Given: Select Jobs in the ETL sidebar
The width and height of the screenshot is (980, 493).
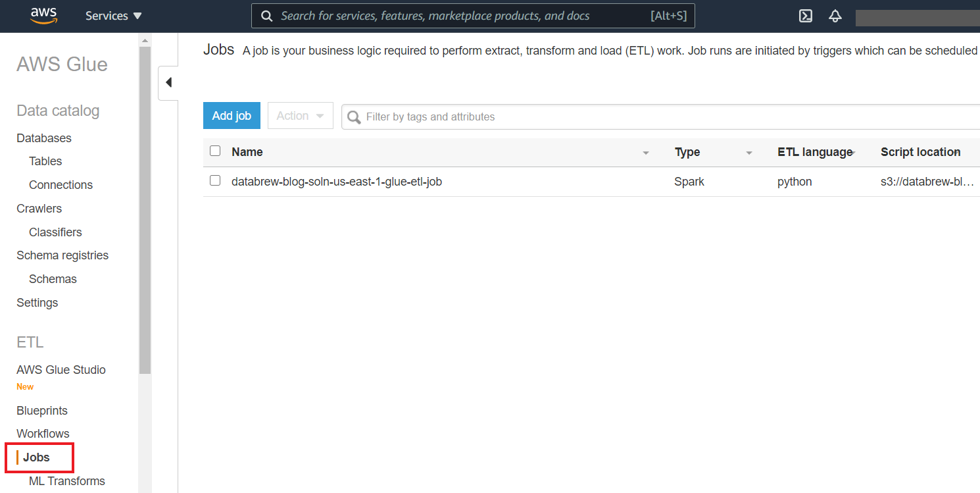Looking at the screenshot, I should click(x=36, y=457).
